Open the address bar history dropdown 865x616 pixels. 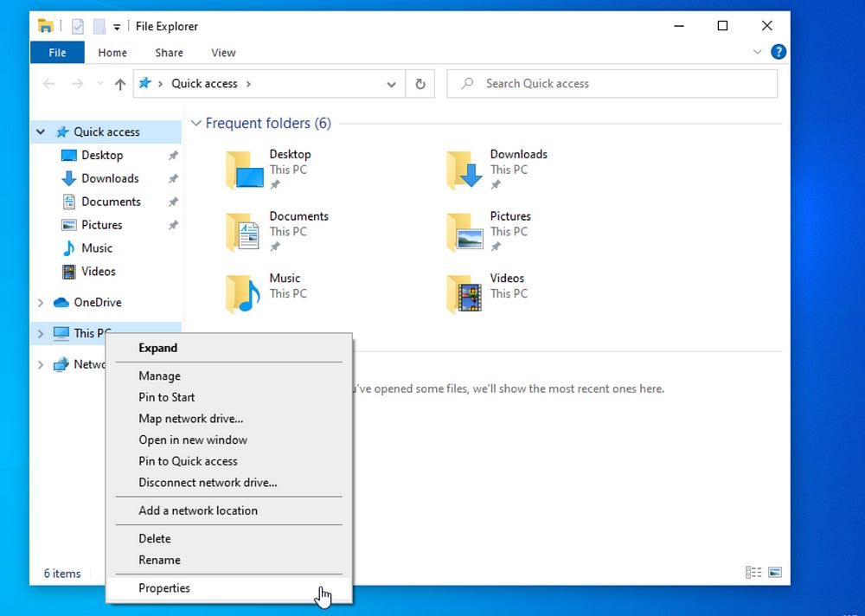(x=391, y=84)
